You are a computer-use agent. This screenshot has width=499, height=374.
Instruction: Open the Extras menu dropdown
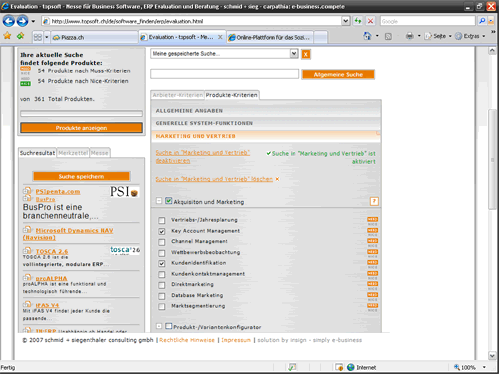pos(484,36)
